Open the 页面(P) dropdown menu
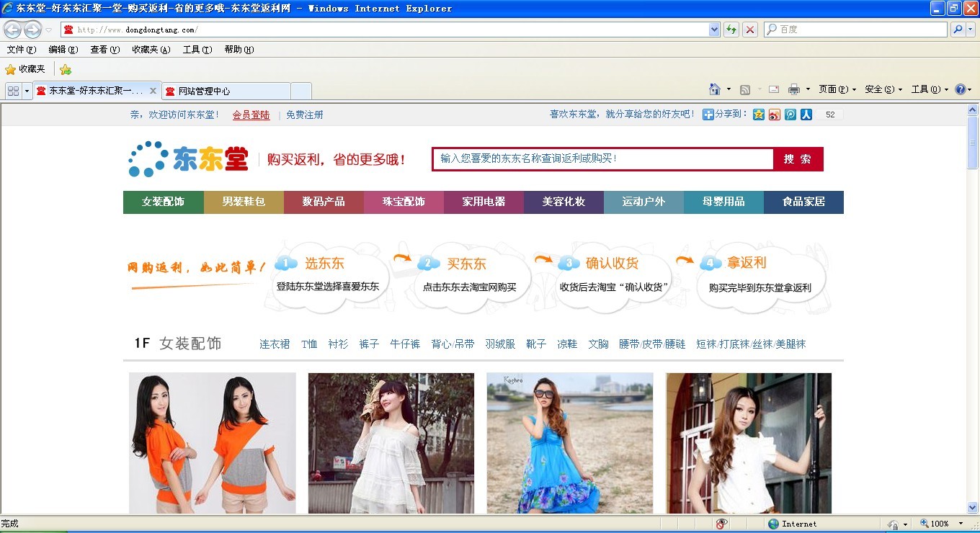 pos(837,89)
